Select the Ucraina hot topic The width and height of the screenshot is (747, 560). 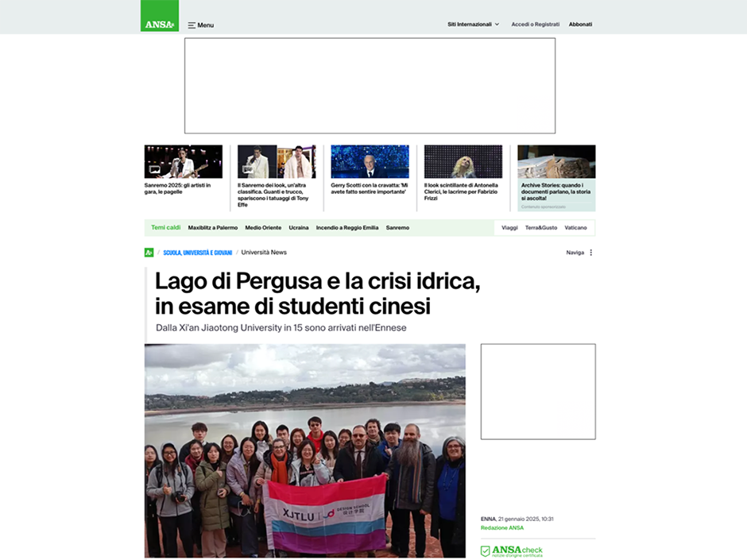[x=299, y=228]
